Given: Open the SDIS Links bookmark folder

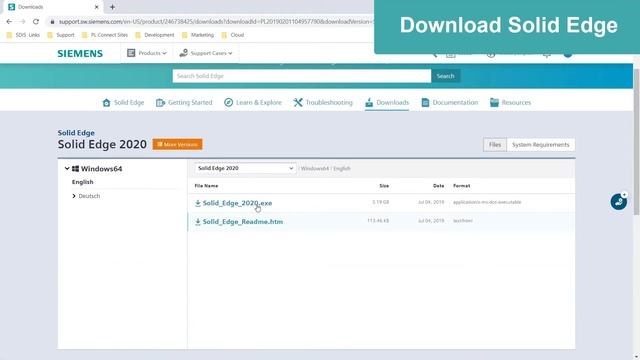Looking at the screenshot, I should (x=23, y=35).
